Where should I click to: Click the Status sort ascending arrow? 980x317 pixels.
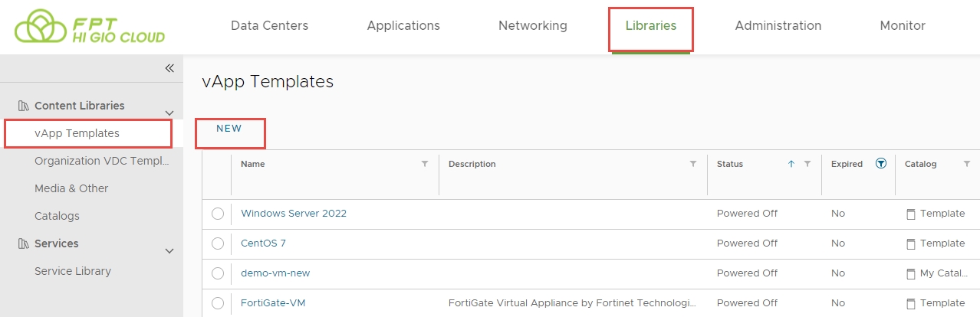tap(791, 164)
